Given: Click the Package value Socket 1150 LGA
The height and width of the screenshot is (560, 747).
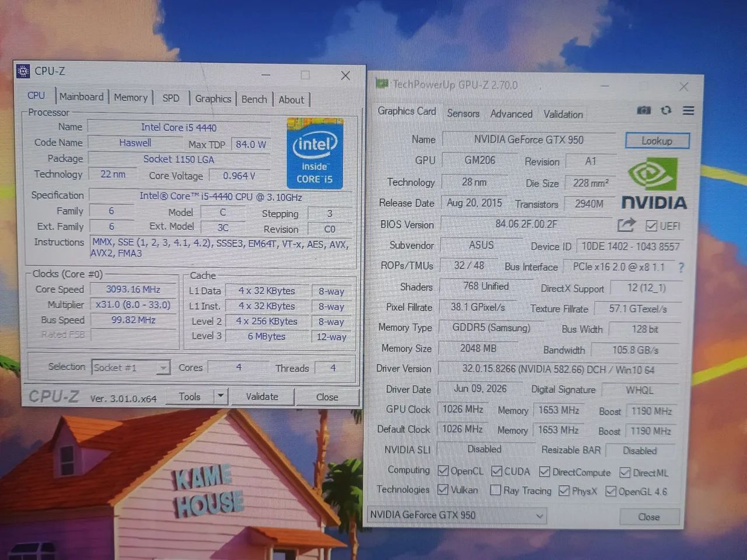Looking at the screenshot, I should (179, 159).
